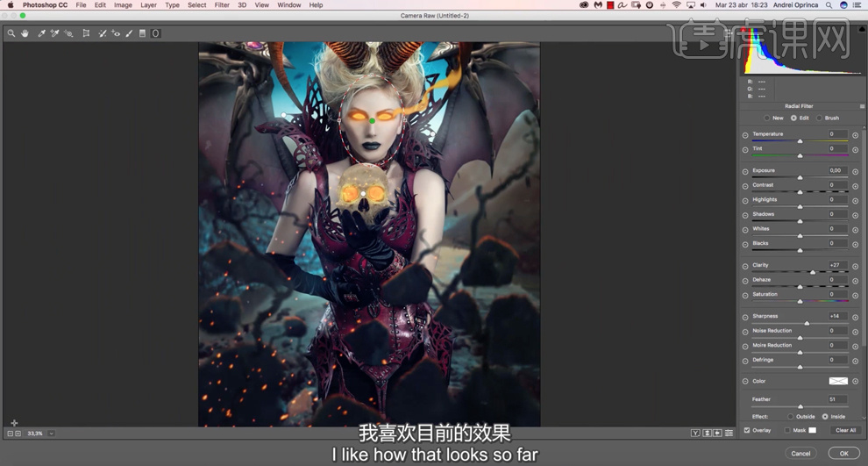Increase Temperature with its plus icon
Screen dimensions: 868x466
(x=855, y=135)
